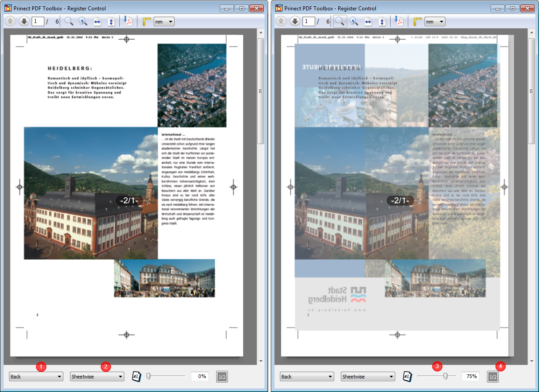This screenshot has width=539, height=392.
Task: Click previous page arrow in right window
Action: pyautogui.click(x=280, y=22)
